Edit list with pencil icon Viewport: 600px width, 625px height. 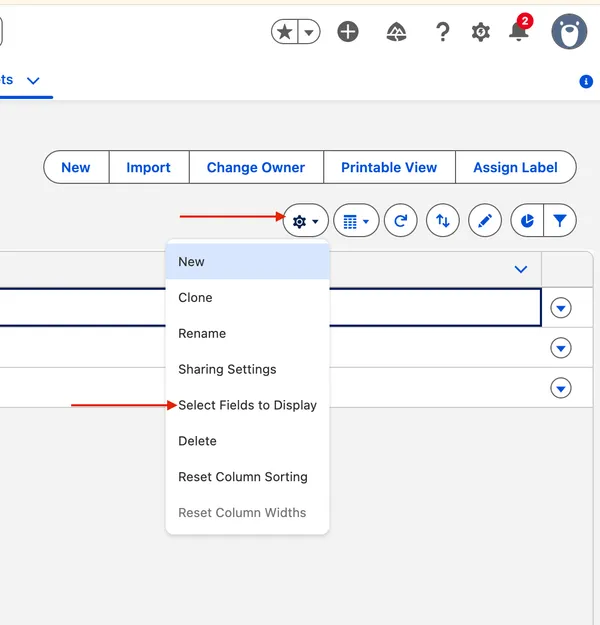pyautogui.click(x=485, y=221)
